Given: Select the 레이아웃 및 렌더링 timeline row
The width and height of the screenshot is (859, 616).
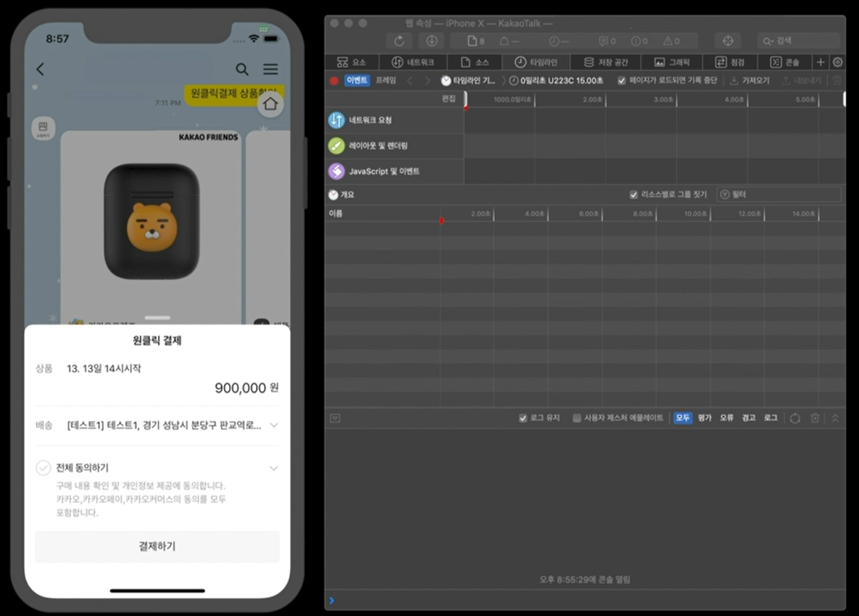Looking at the screenshot, I should coord(394,146).
